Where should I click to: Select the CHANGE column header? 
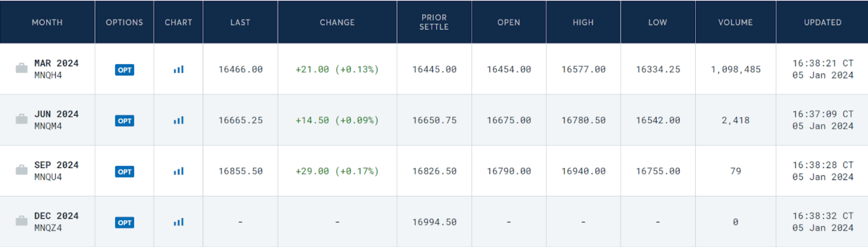(337, 23)
